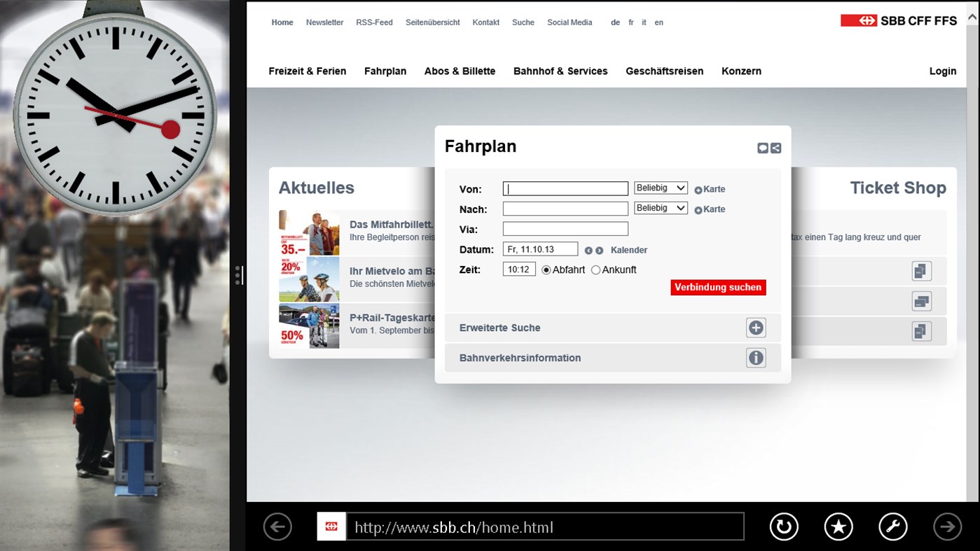Open the RSS-Feed link
This screenshot has height=551, width=980.
[374, 22]
